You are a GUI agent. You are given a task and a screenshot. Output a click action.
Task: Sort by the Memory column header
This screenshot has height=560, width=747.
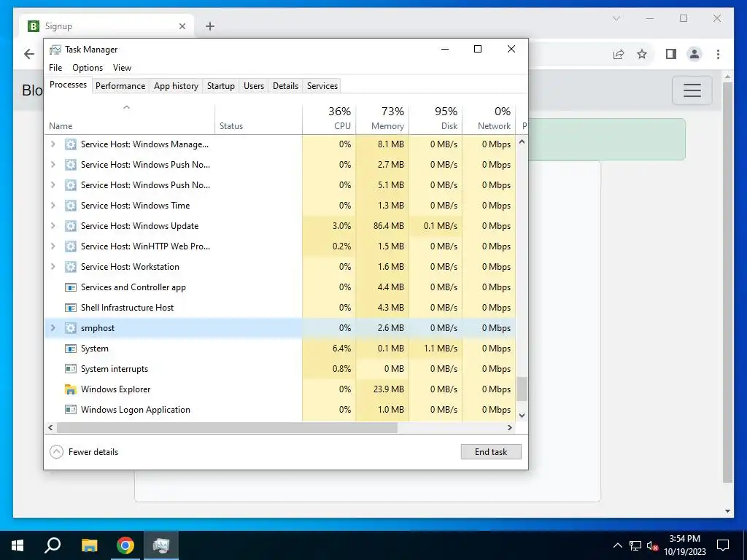(382, 119)
